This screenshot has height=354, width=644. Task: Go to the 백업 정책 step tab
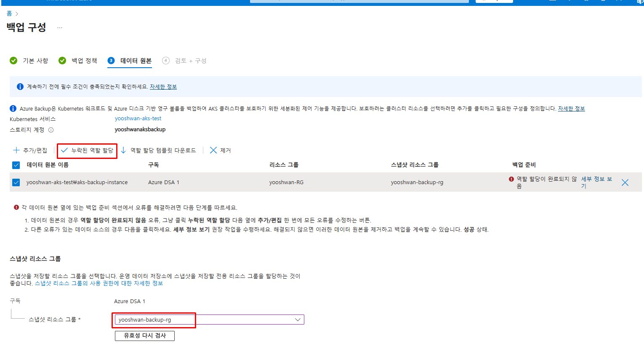click(x=78, y=61)
